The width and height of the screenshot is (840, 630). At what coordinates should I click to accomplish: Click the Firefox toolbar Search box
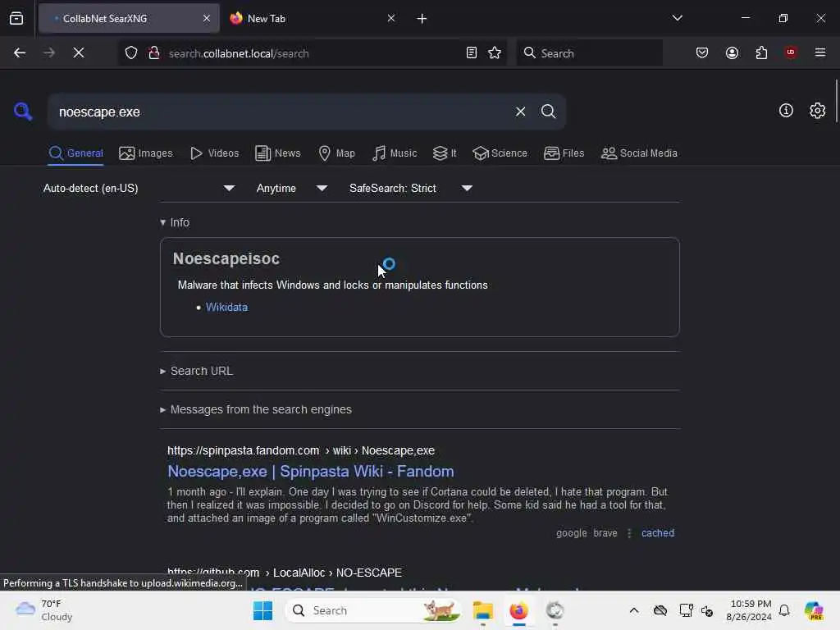point(589,53)
